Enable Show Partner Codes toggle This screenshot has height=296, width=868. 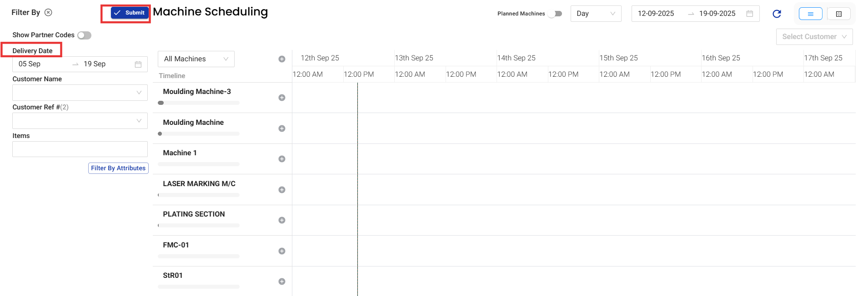84,35
